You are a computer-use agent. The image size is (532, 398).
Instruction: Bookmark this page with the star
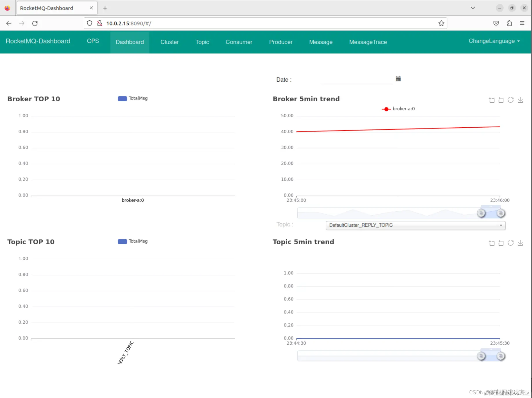(441, 23)
